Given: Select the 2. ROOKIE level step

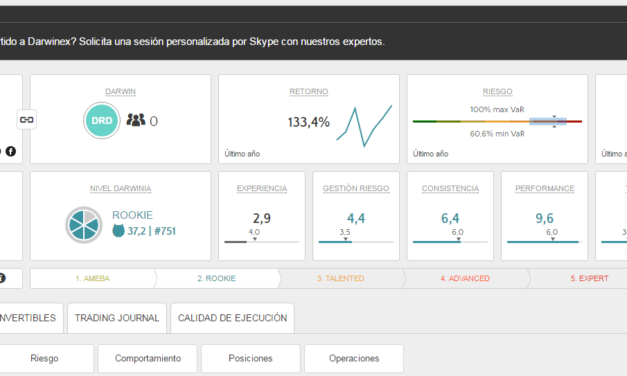Looking at the screenshot, I should (216, 278).
